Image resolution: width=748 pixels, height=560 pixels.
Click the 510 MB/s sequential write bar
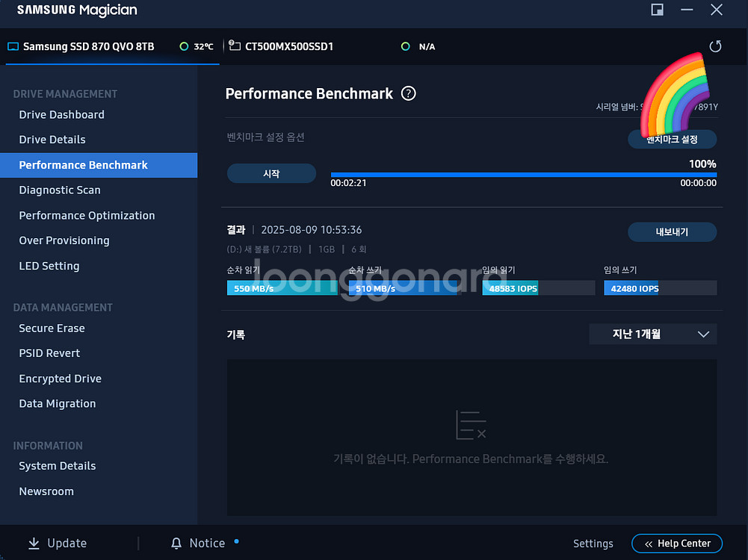tap(404, 288)
